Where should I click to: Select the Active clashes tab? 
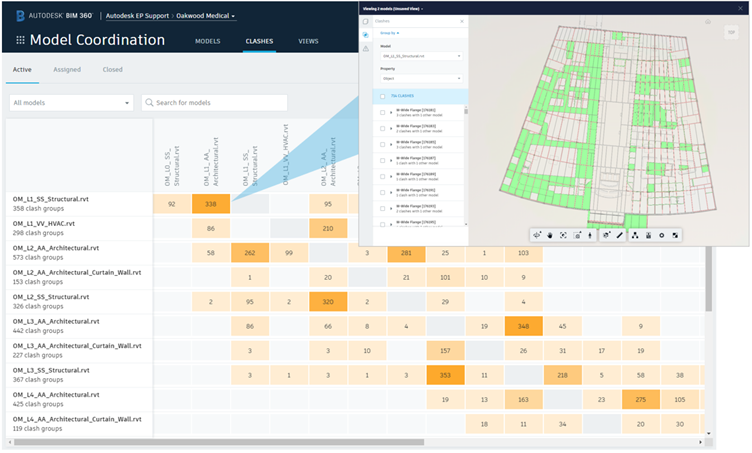click(22, 70)
